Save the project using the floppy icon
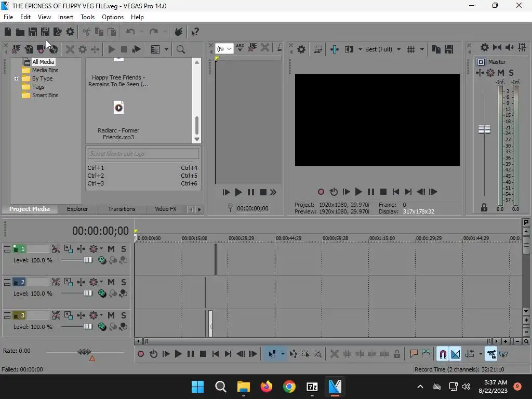The width and height of the screenshot is (532, 399). [33, 32]
